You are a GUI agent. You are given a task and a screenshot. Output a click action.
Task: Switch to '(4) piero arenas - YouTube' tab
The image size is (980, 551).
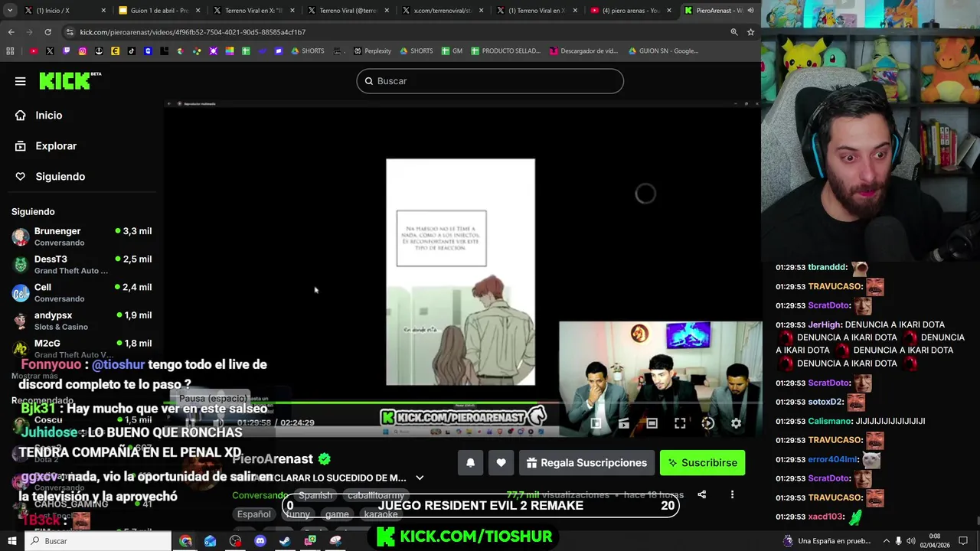(x=631, y=11)
